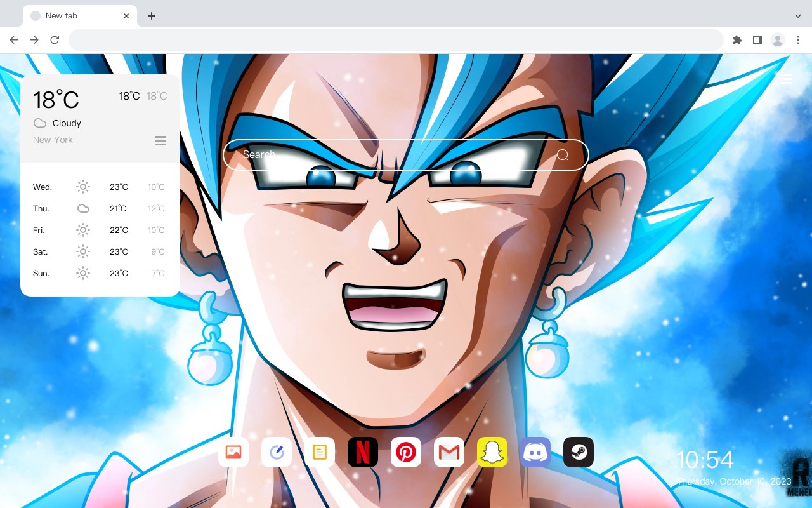Click the 10:54 clock display

(x=705, y=460)
